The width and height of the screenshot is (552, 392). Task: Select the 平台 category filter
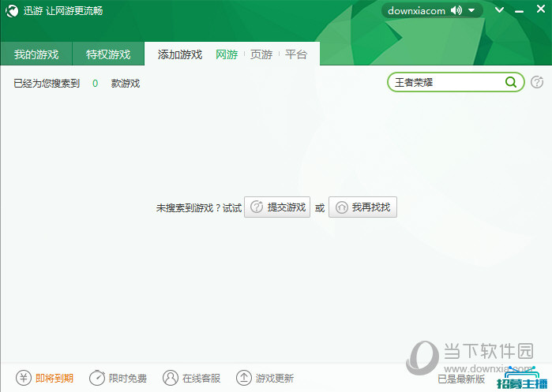point(296,54)
